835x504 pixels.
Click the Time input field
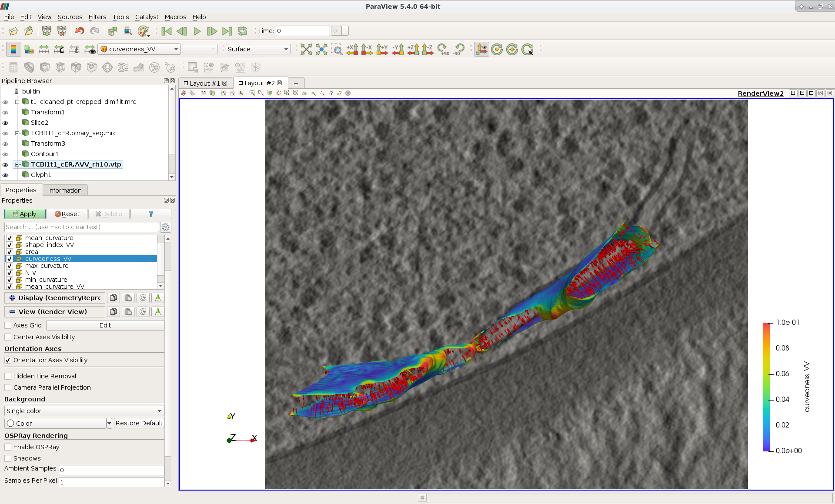point(303,31)
